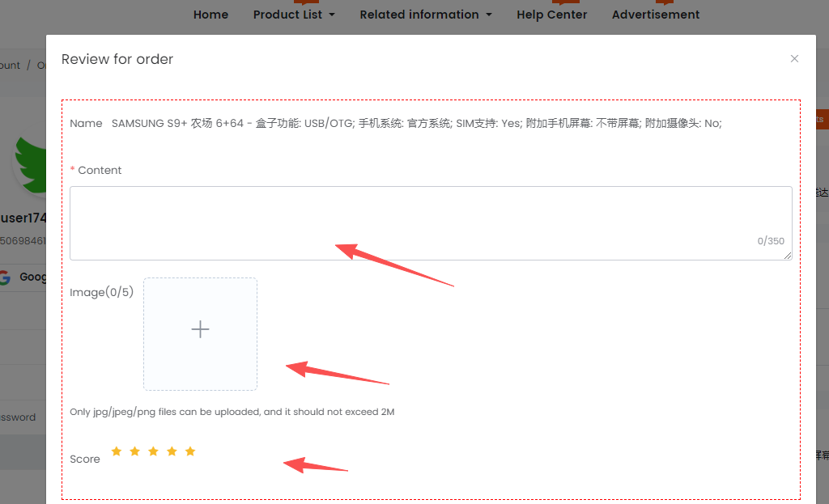Navigate to the Advertisement menu item
The height and width of the screenshot is (504, 829).
coord(656,15)
